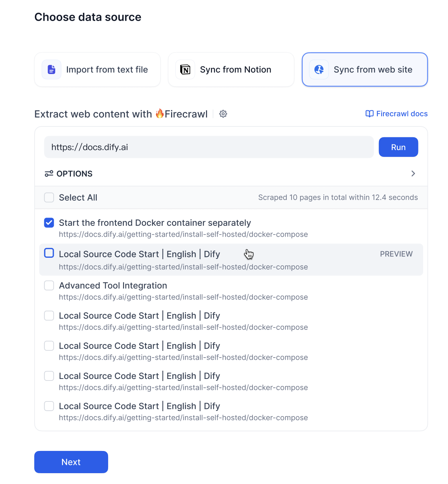
Task: Open Firecrawl settings gear icon
Action: click(223, 114)
